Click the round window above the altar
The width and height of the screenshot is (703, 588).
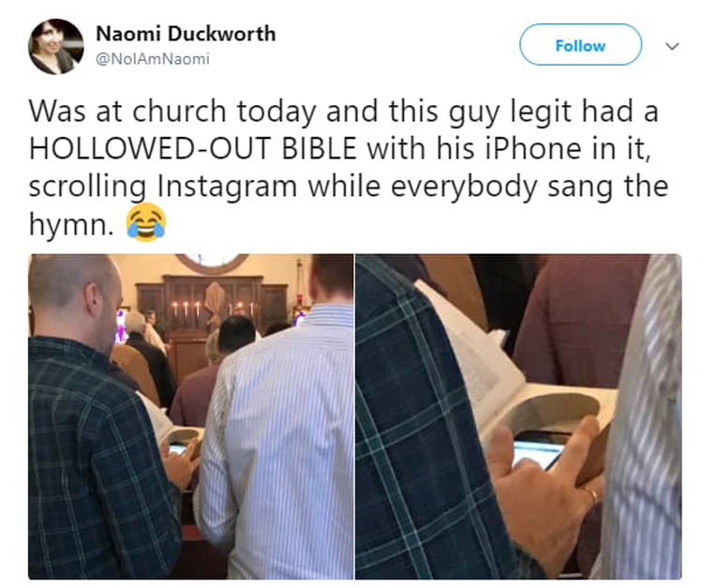click(x=212, y=264)
